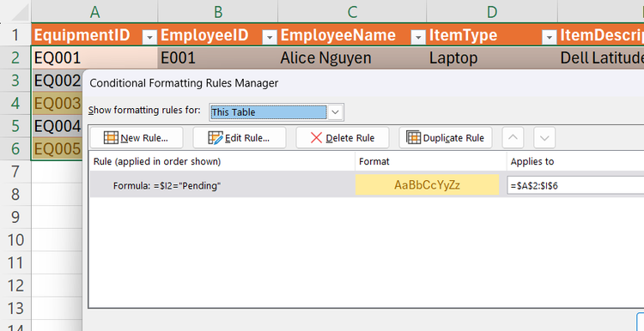
Task: Select column D header
Action: [492, 12]
